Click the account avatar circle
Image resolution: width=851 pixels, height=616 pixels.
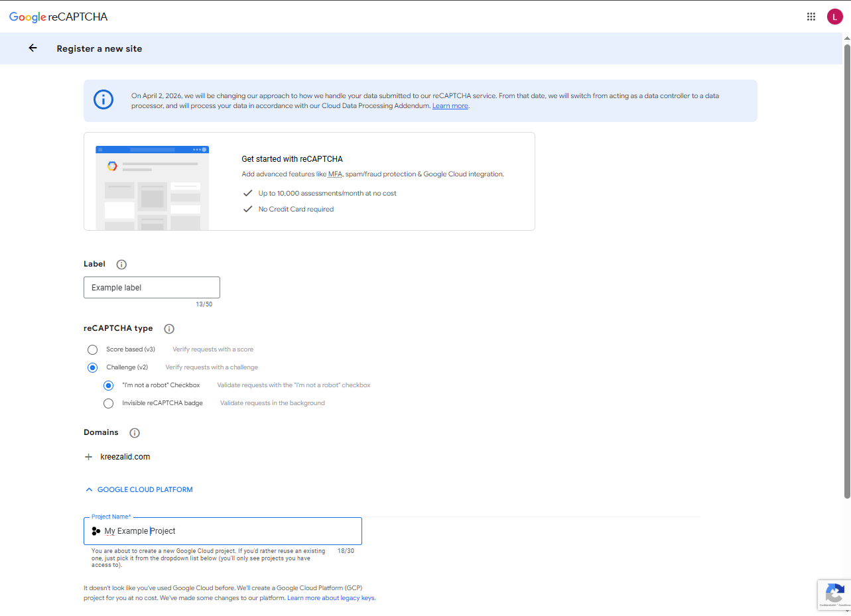[834, 16]
